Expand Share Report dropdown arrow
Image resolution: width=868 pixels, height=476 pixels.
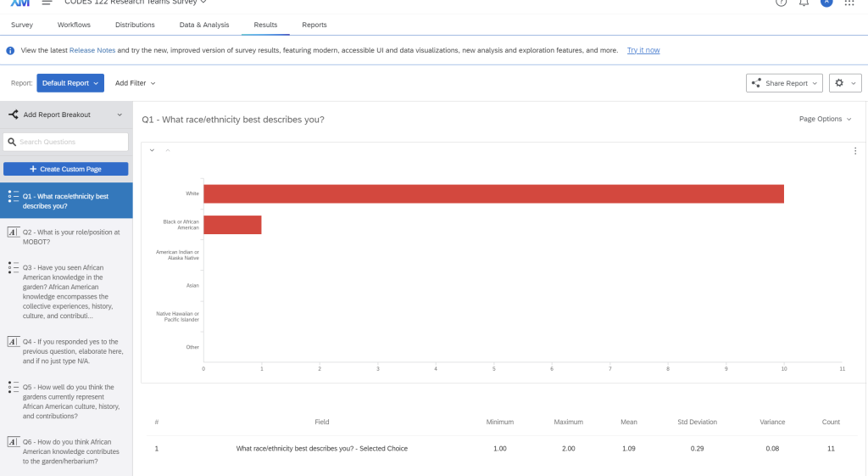[815, 84]
